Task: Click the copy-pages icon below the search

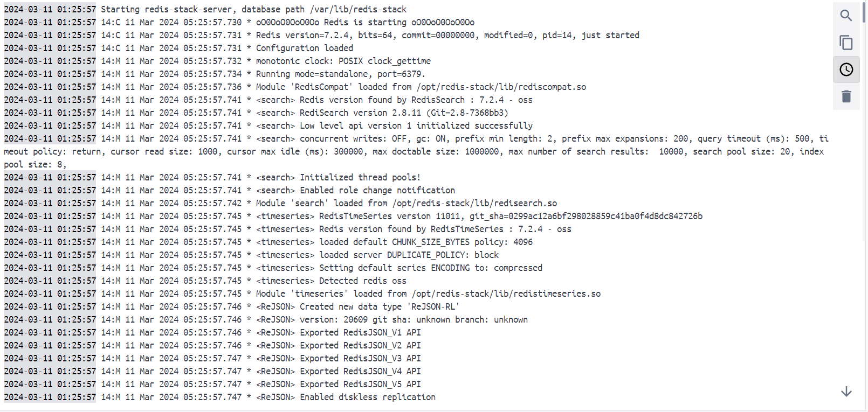Action: point(846,43)
